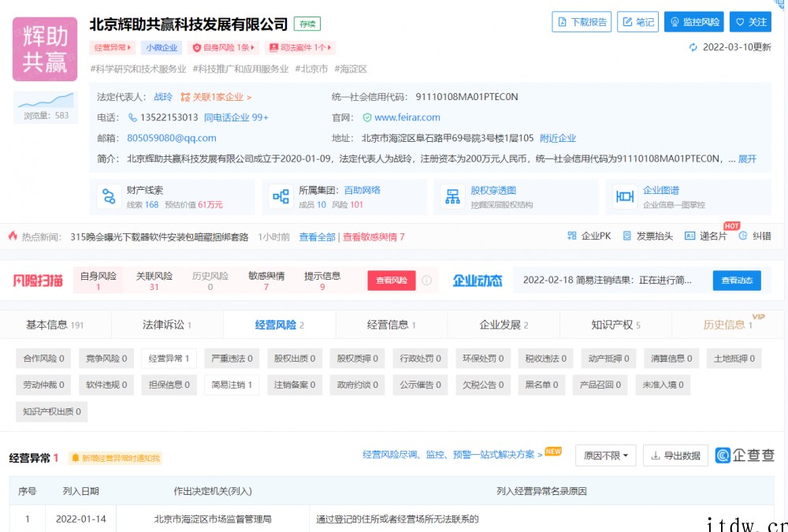Expand company intro with 展开

click(x=747, y=159)
